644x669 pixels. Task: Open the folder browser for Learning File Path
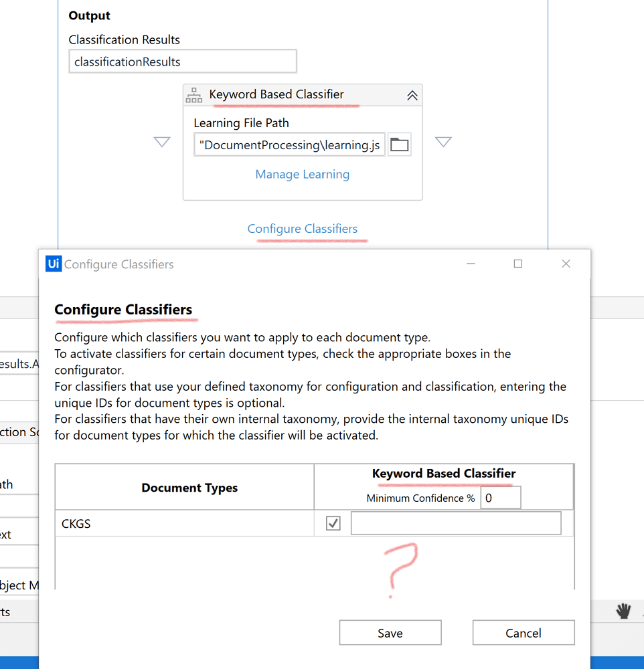[400, 144]
